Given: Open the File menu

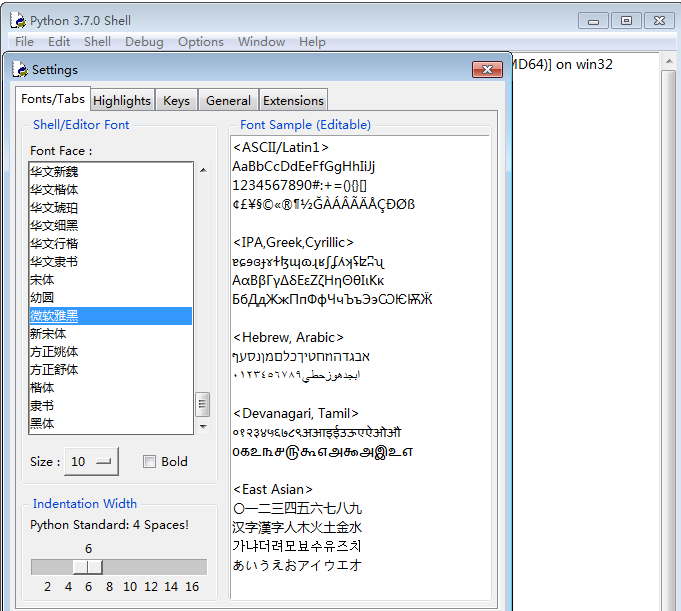Looking at the screenshot, I should (24, 42).
